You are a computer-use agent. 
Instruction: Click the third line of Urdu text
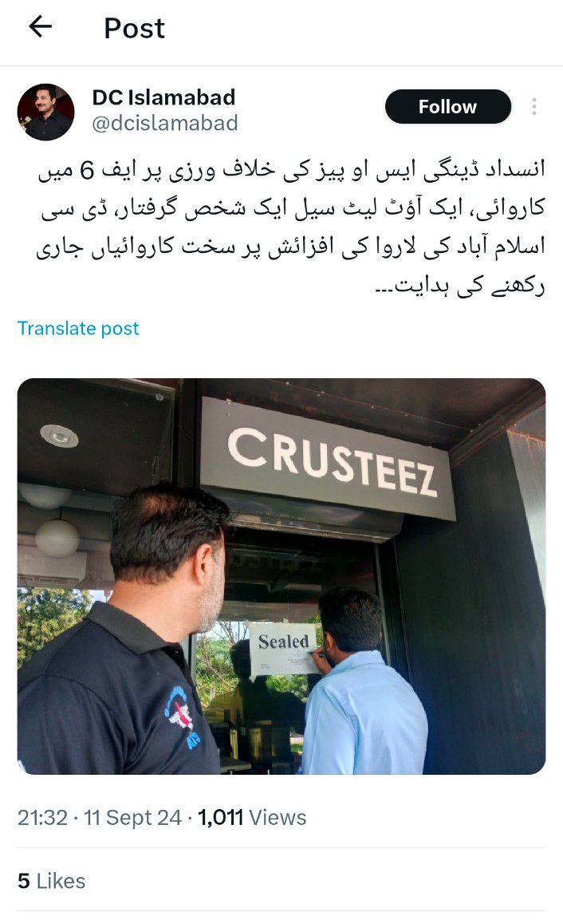click(x=290, y=248)
